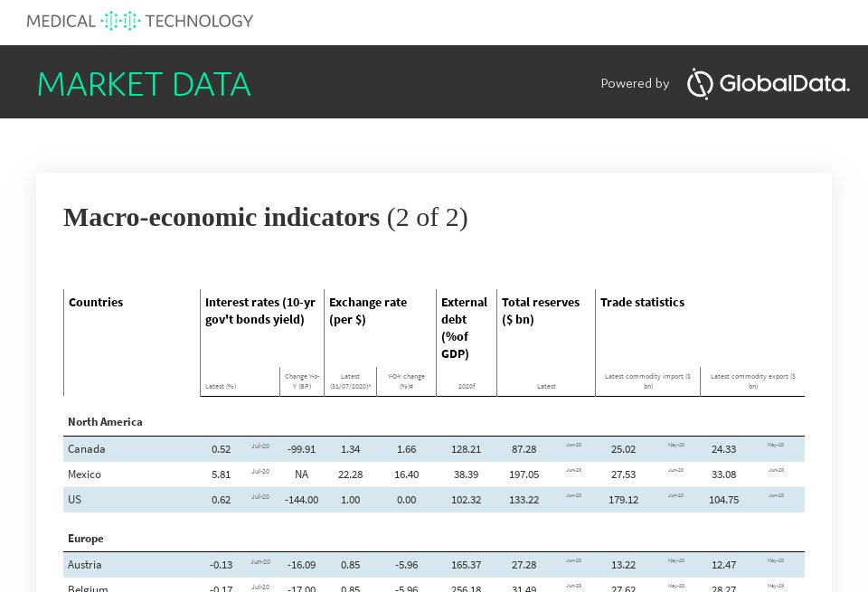This screenshot has width=868, height=592.
Task: Expand the Trade statistics column group
Action: (x=643, y=302)
